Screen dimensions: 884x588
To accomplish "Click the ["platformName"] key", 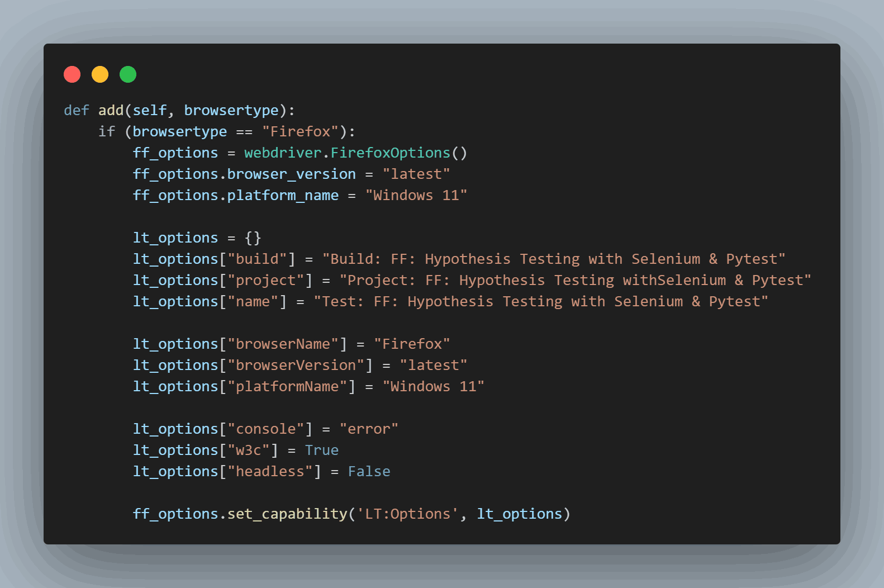I will (287, 386).
